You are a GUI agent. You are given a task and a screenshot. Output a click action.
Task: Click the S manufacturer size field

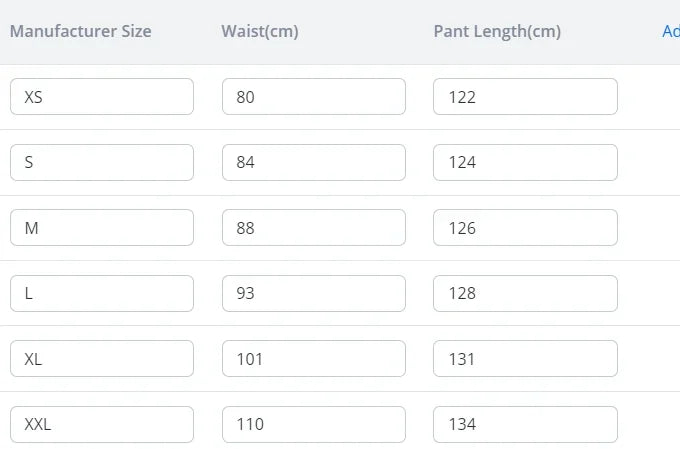tap(101, 162)
